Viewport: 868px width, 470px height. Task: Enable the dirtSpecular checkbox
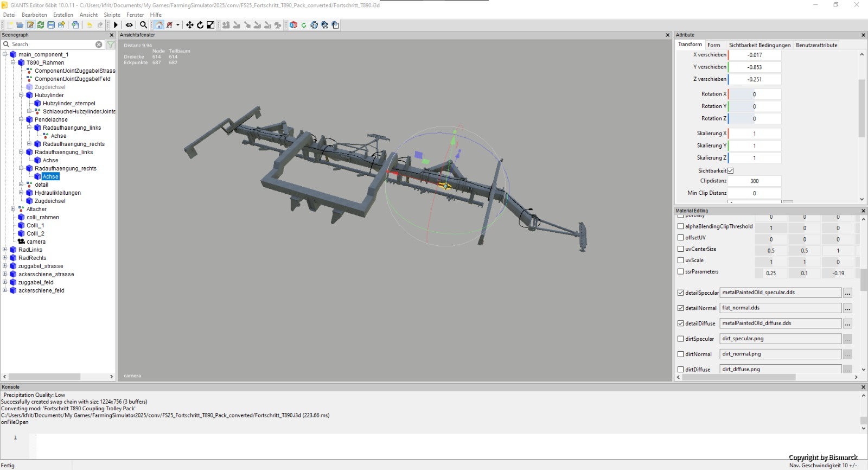[680, 339]
